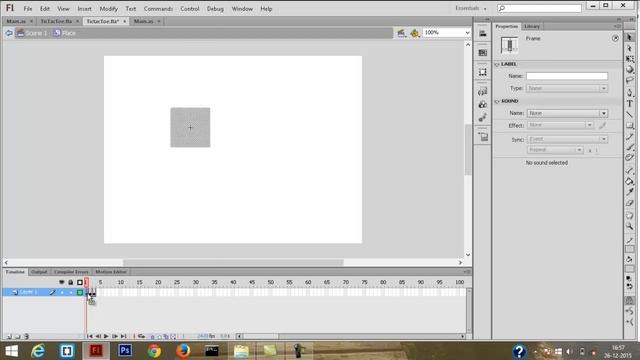
Task: Click the Delete layer trash icon
Action: pyautogui.click(x=27, y=336)
